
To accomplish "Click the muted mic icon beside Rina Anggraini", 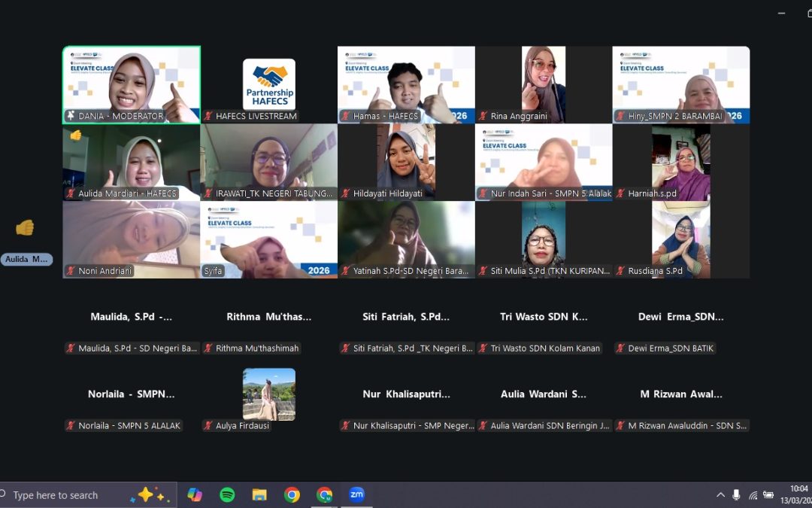I will pos(483,116).
